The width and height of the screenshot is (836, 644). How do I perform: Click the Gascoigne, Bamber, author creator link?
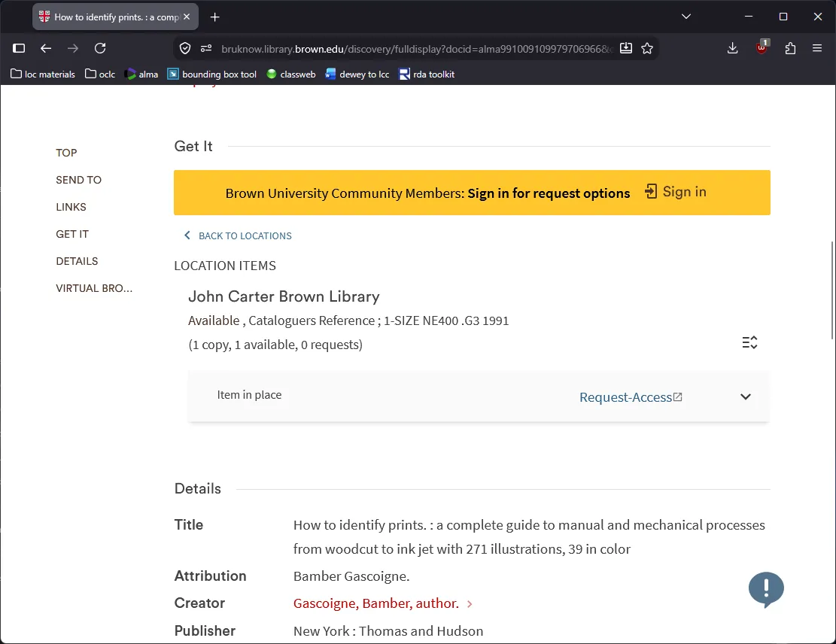(x=376, y=603)
